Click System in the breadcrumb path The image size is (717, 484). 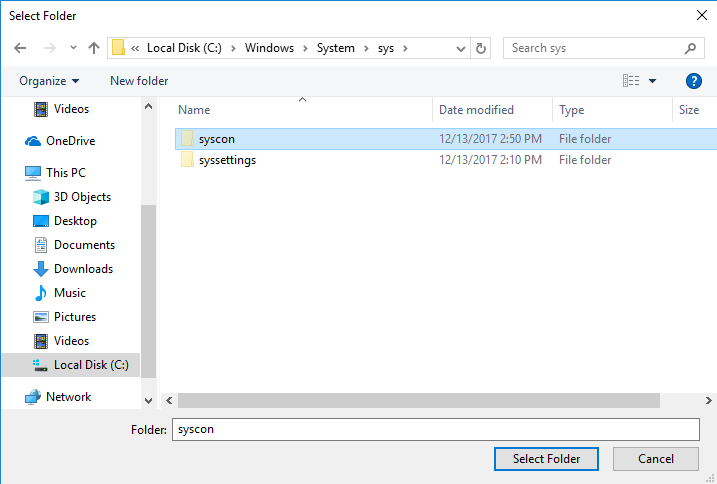coord(336,48)
